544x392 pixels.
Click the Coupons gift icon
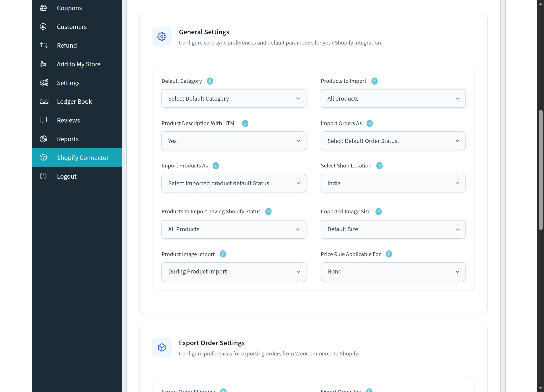coord(43,8)
